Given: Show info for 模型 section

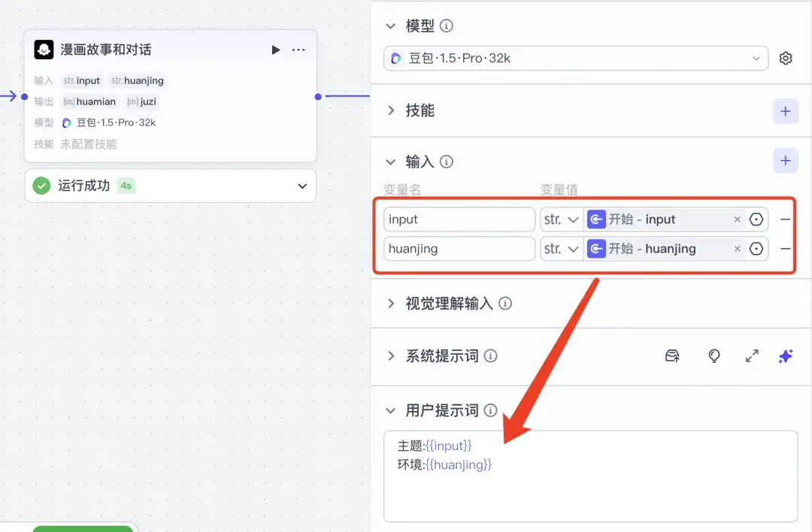Looking at the screenshot, I should [446, 26].
